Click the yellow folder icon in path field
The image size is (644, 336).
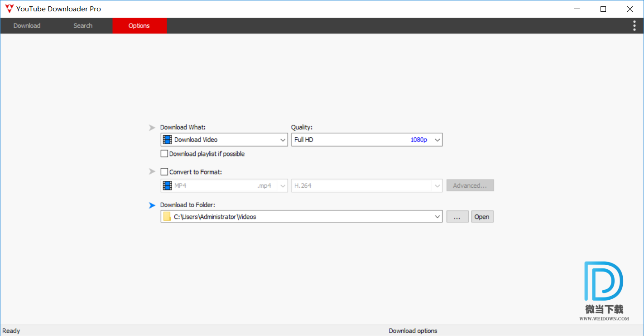tap(167, 217)
